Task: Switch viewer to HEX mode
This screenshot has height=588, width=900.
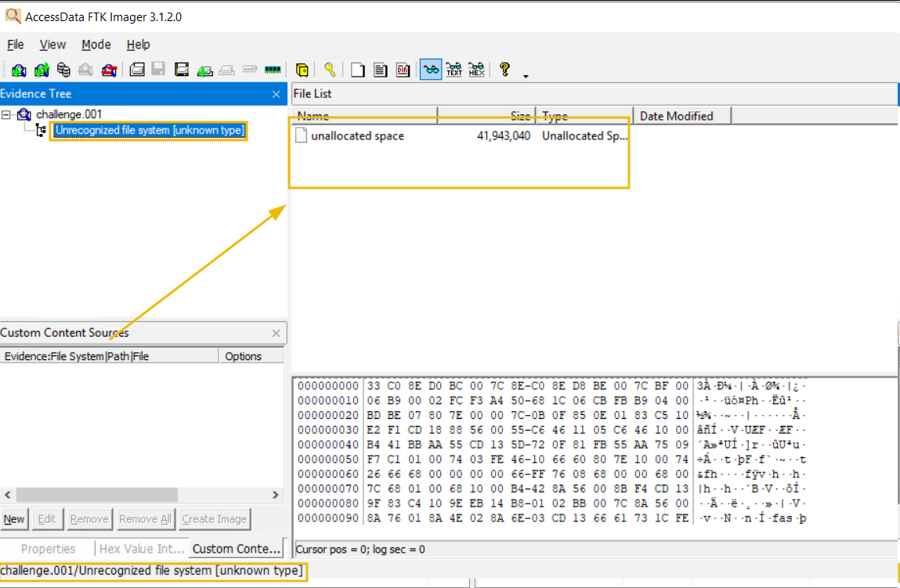Action: tap(476, 70)
